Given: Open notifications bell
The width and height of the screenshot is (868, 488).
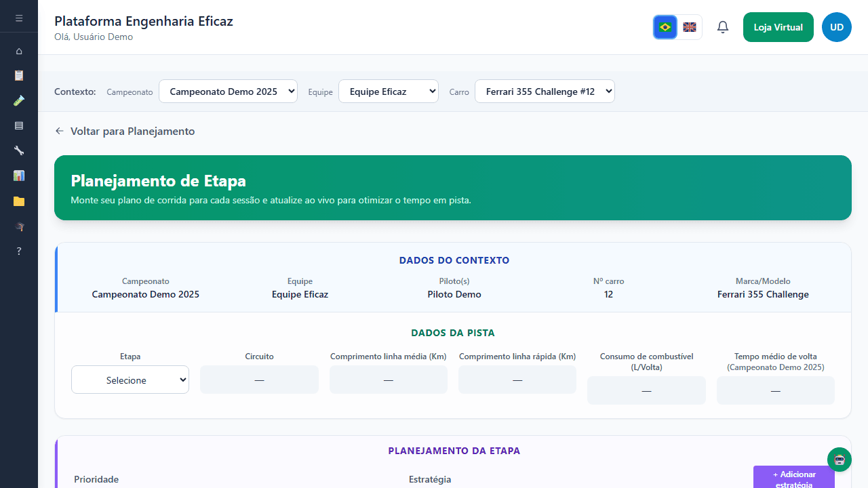Looking at the screenshot, I should point(723,27).
